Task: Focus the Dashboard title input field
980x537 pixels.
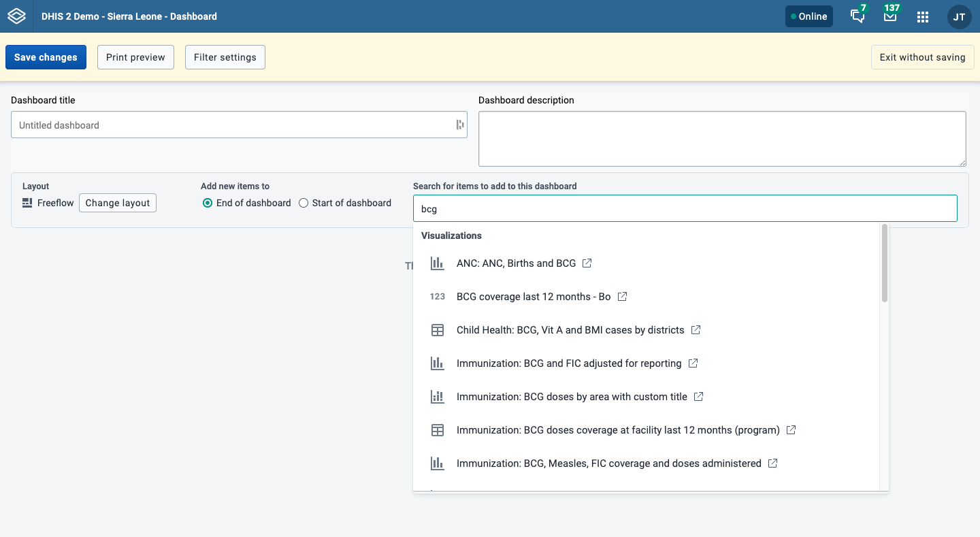Action: click(x=239, y=125)
